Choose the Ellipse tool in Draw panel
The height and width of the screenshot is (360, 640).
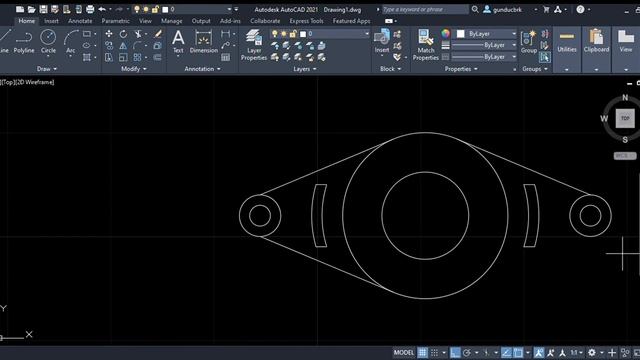[87, 45]
